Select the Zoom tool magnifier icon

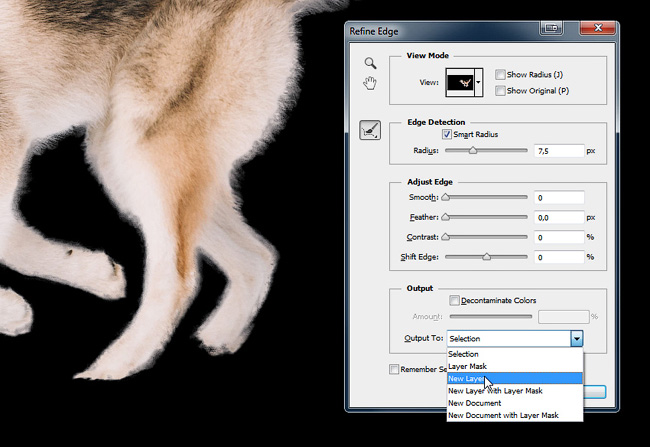pyautogui.click(x=370, y=63)
